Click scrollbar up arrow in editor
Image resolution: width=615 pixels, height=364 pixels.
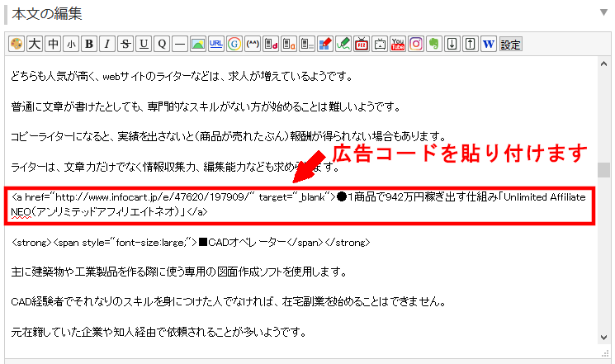tap(603, 64)
